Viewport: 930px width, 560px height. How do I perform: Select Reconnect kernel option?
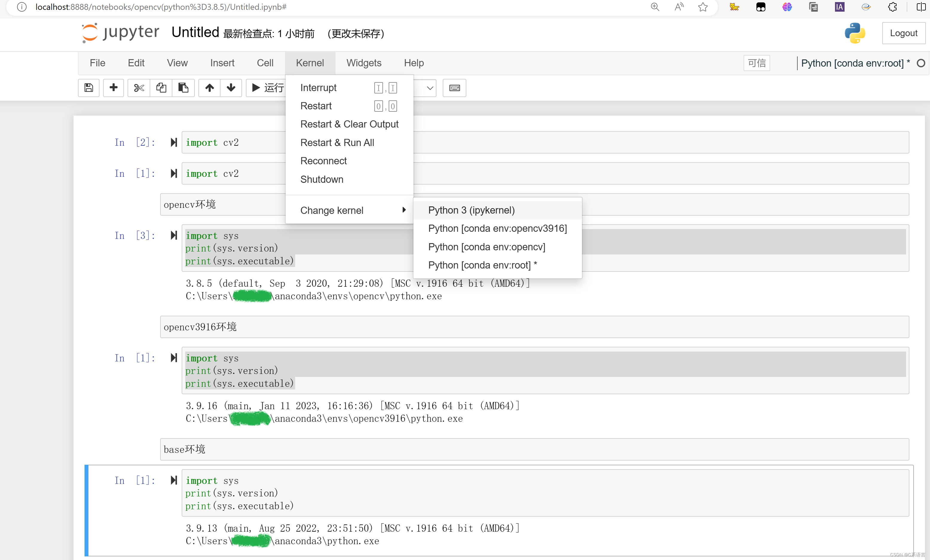350,161
